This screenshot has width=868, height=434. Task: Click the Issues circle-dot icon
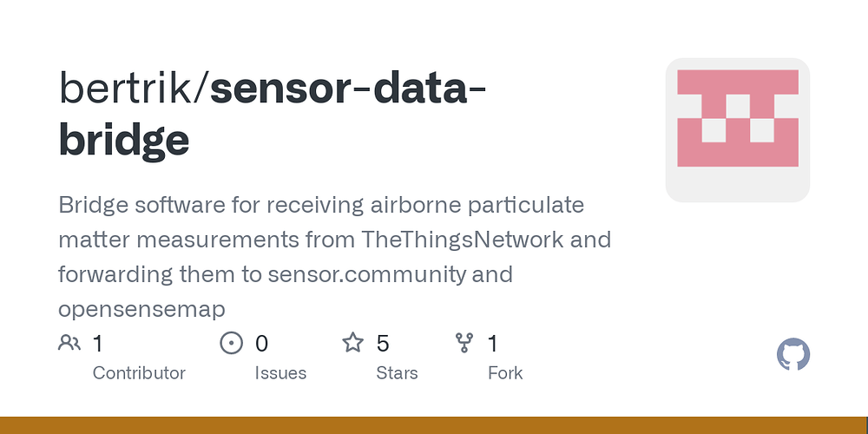(232, 343)
